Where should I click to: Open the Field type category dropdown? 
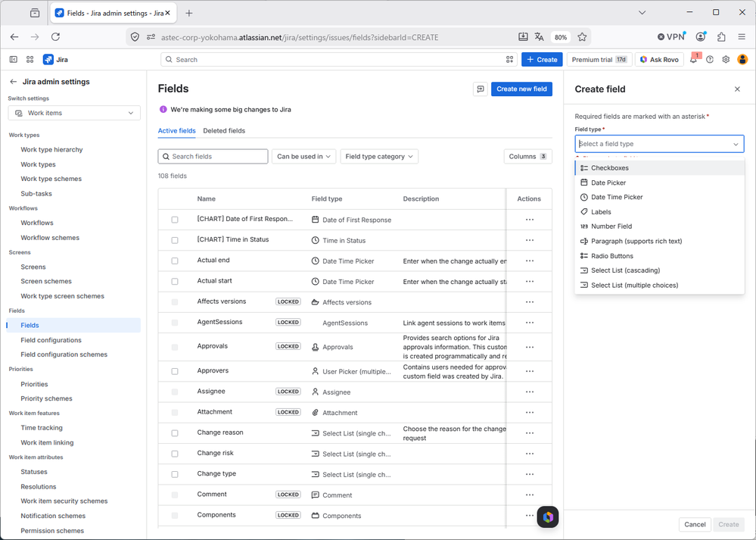pyautogui.click(x=379, y=156)
